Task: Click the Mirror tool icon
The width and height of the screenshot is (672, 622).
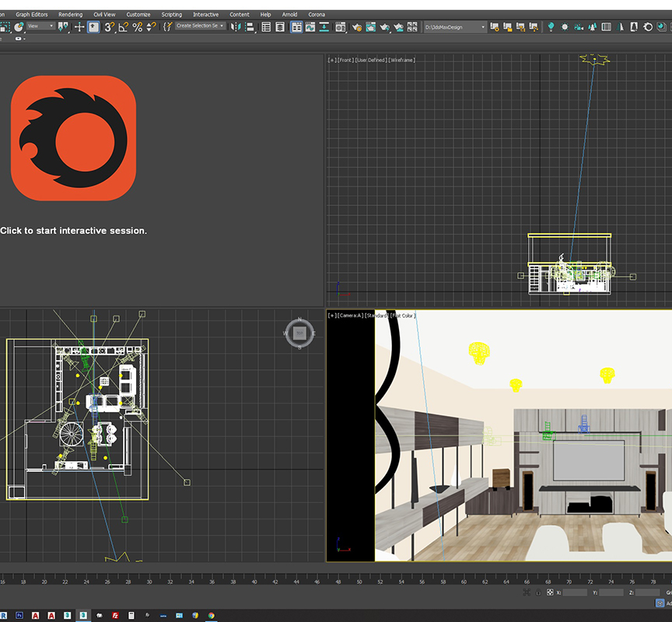Action: pos(236,27)
